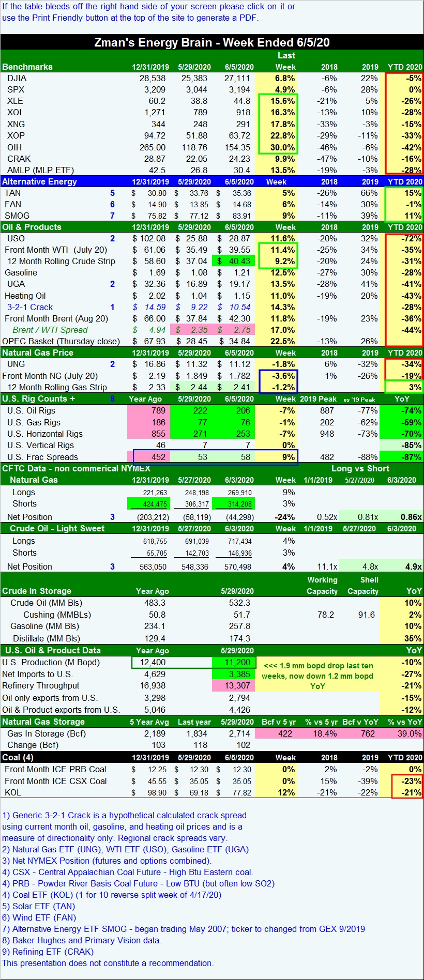Click the Oil & Products section header
Viewport: 424px width, 980px height.
(32, 227)
